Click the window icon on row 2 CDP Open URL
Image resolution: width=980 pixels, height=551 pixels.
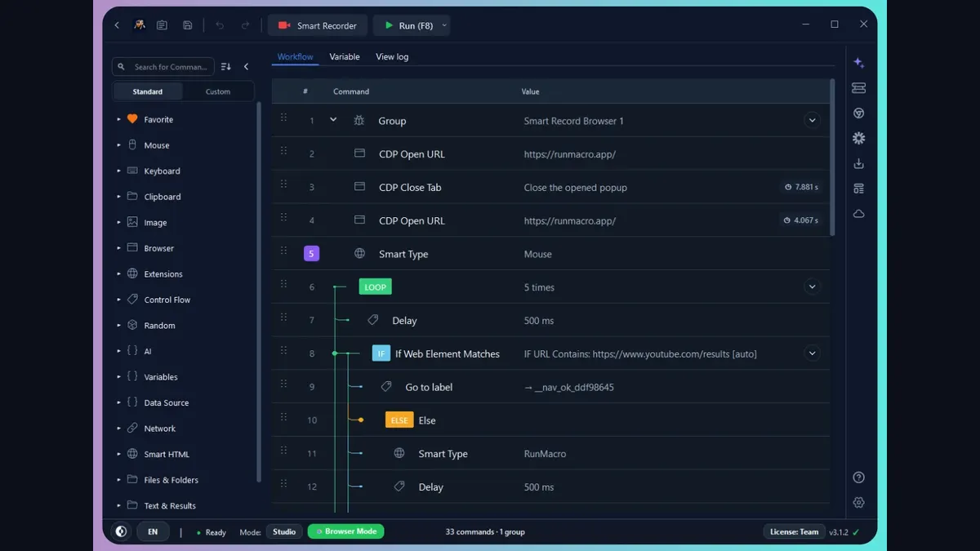click(x=359, y=153)
